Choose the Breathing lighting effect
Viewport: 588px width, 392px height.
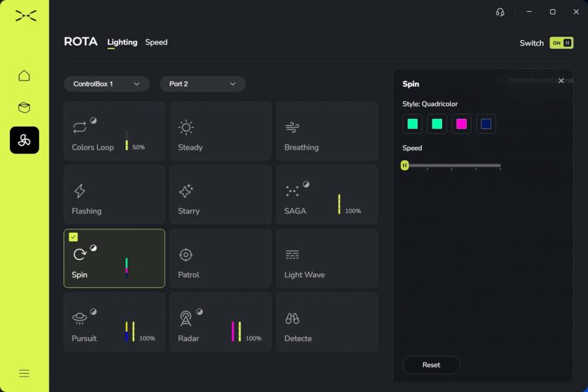click(326, 131)
